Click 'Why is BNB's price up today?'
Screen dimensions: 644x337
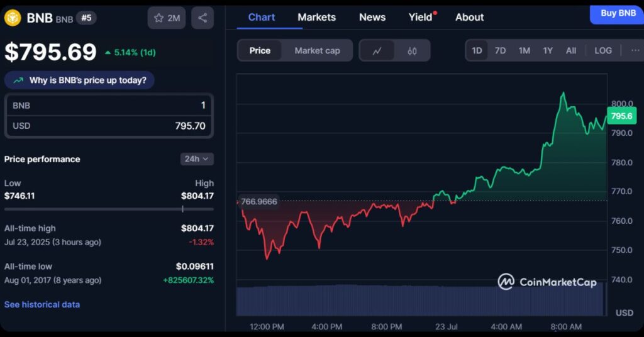click(79, 80)
